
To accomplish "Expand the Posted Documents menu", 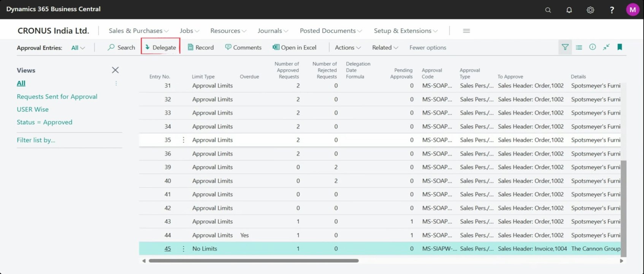I will (x=331, y=31).
